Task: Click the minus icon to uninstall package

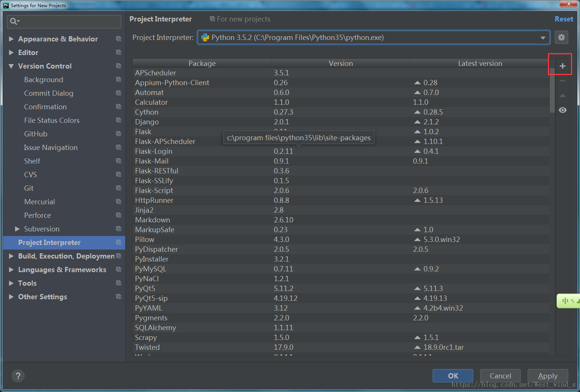Action: tap(562, 81)
